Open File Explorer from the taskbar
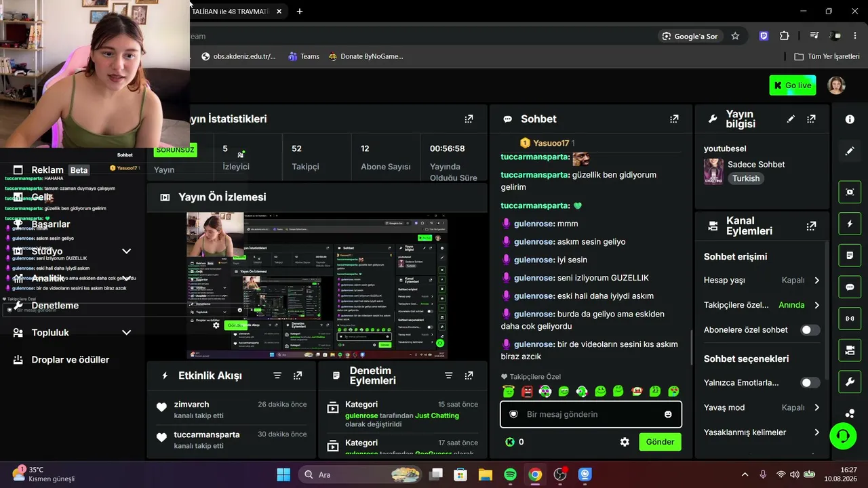The width and height of the screenshot is (868, 488). (x=486, y=474)
